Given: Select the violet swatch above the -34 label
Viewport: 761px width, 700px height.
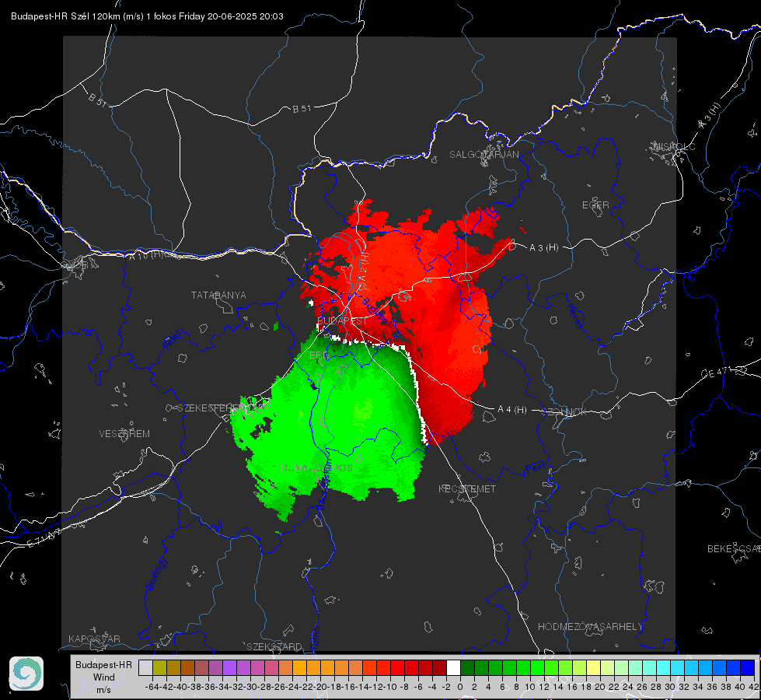Looking at the screenshot, I should click(x=229, y=667).
